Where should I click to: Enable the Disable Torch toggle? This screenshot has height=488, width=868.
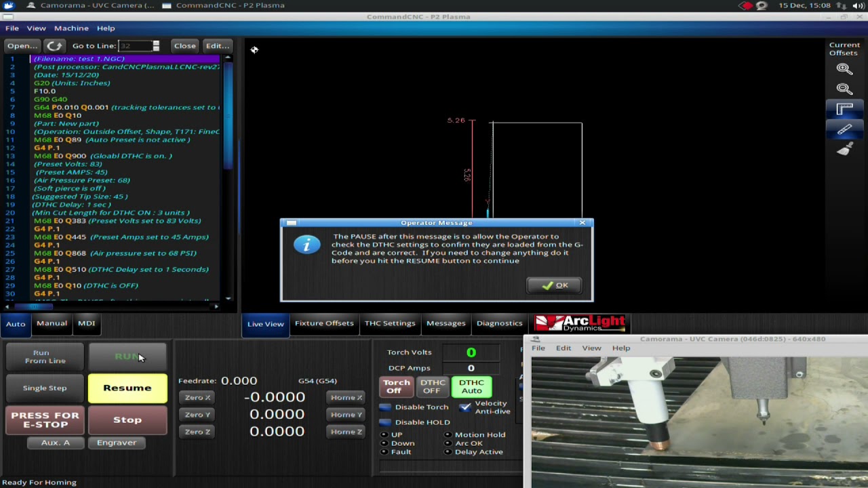click(x=384, y=407)
